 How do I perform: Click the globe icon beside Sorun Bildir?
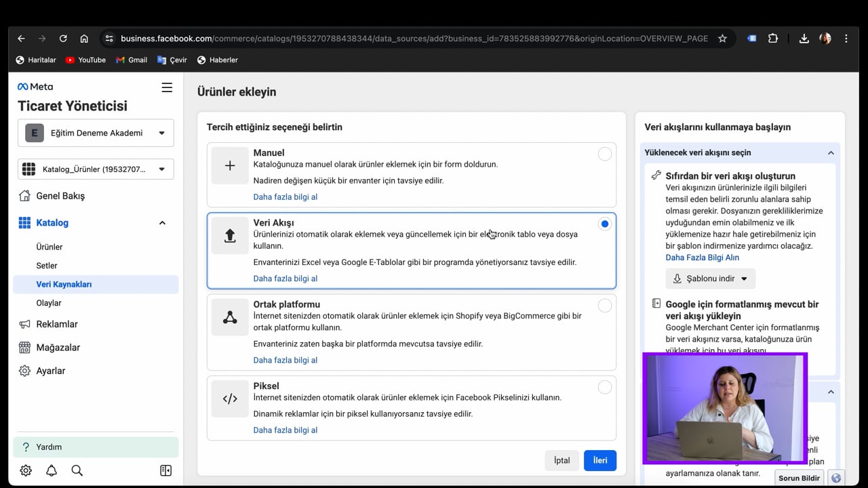[836, 478]
